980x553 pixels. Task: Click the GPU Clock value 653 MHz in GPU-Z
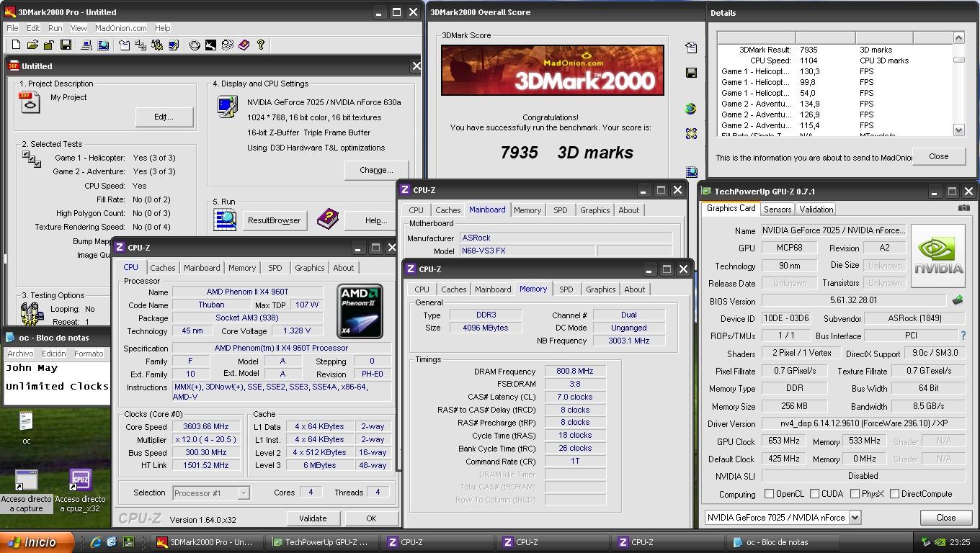783,441
